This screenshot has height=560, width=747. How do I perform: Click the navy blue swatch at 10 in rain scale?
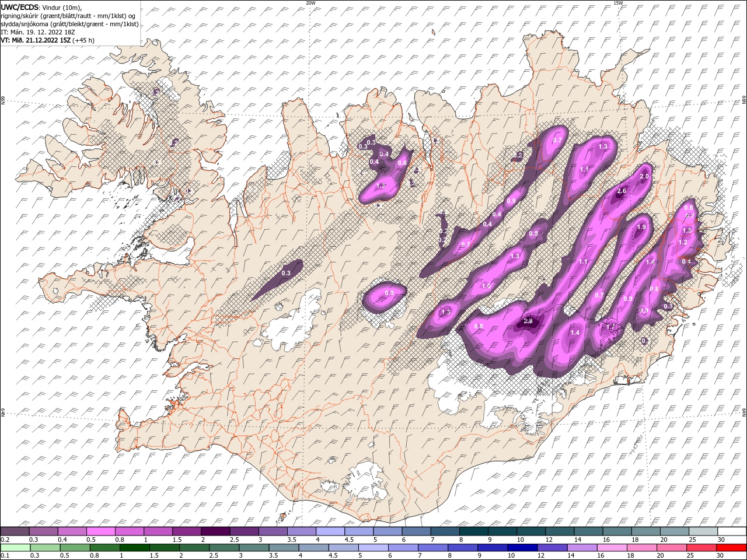pos(522,548)
